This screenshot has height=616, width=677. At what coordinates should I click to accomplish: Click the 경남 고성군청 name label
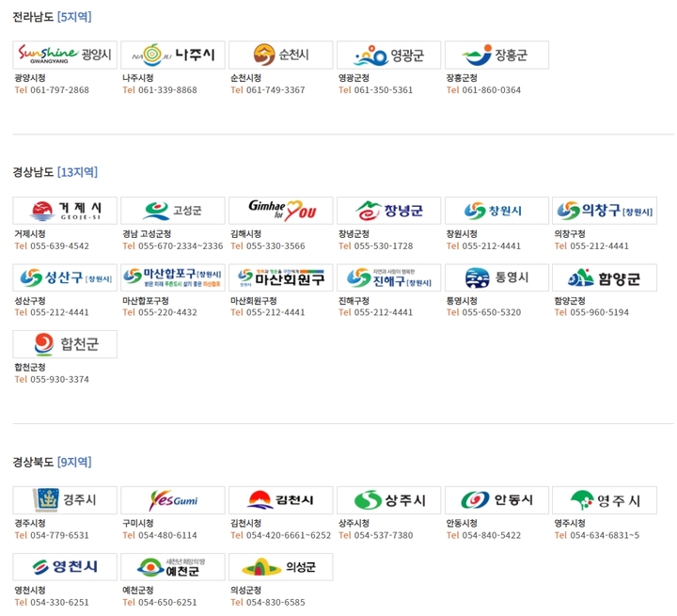pyautogui.click(x=147, y=233)
